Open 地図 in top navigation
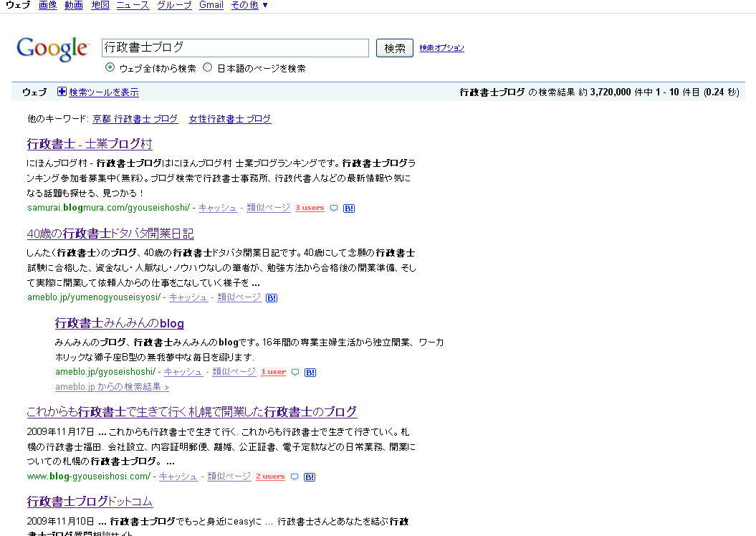The height and width of the screenshot is (536, 756). coord(100,5)
